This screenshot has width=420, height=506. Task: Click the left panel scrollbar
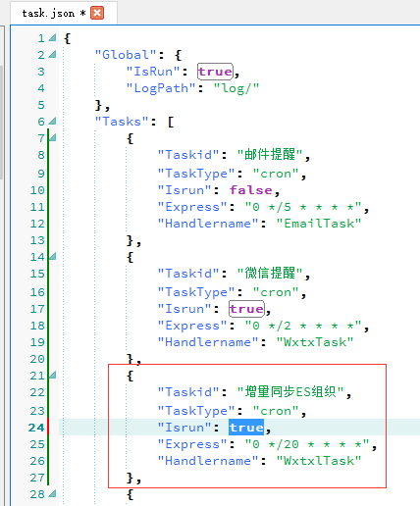pyautogui.click(x=2, y=121)
